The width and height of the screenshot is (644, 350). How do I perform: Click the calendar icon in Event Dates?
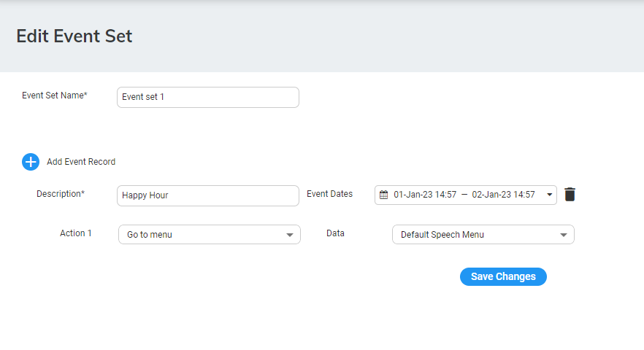point(383,195)
